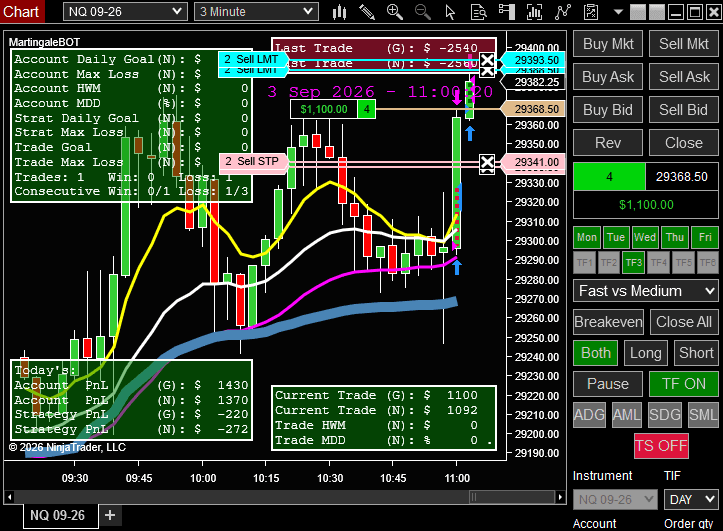Click the zoom out magnifier icon
Screen dimensions: 723x531
[x=423, y=12]
